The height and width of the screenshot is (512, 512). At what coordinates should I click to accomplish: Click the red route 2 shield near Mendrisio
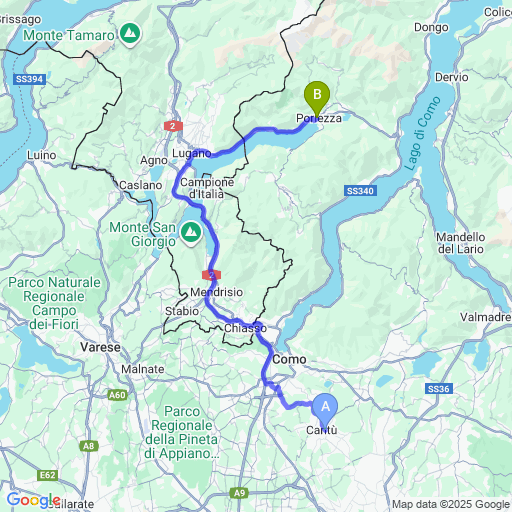pyautogui.click(x=211, y=275)
